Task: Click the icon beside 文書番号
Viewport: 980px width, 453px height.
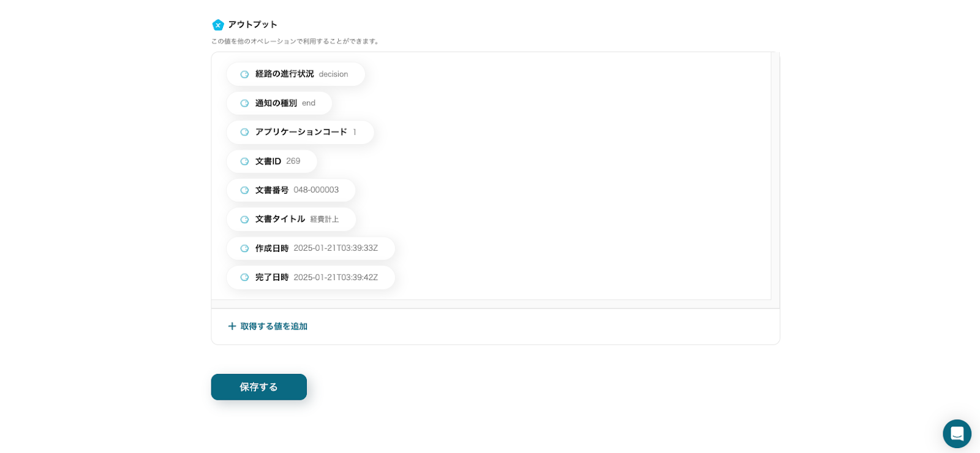Action: point(244,190)
